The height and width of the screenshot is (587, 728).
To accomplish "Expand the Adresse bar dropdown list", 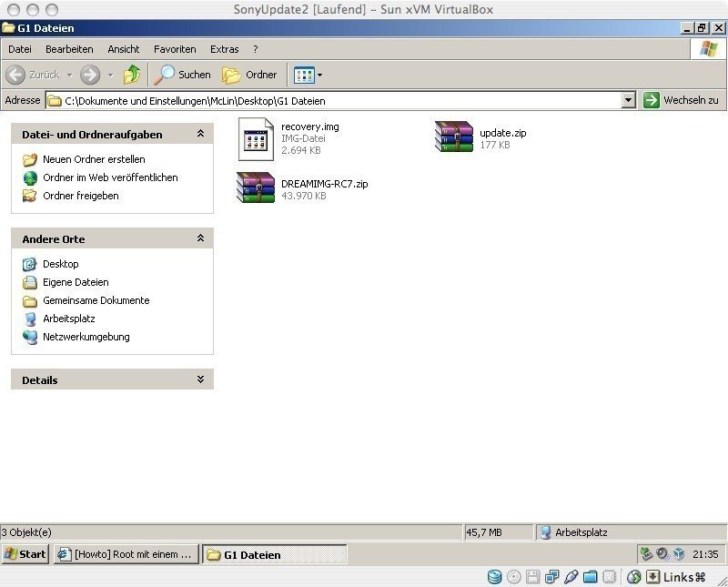I will point(628,100).
